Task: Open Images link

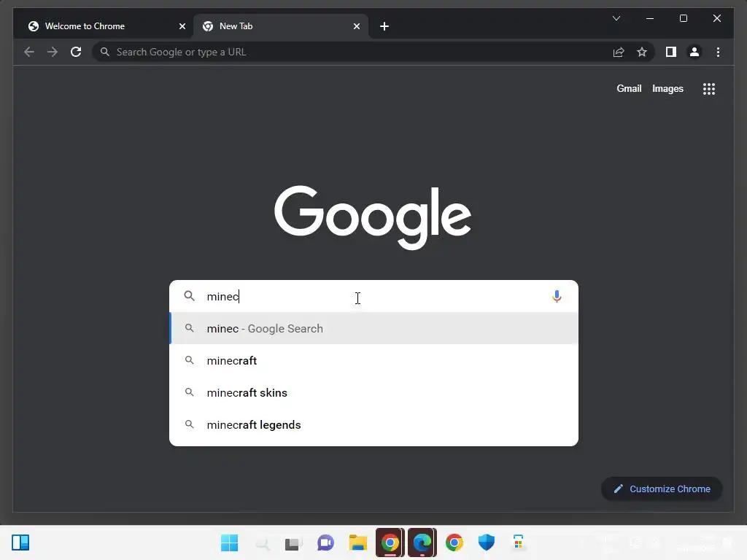Action: (x=667, y=88)
